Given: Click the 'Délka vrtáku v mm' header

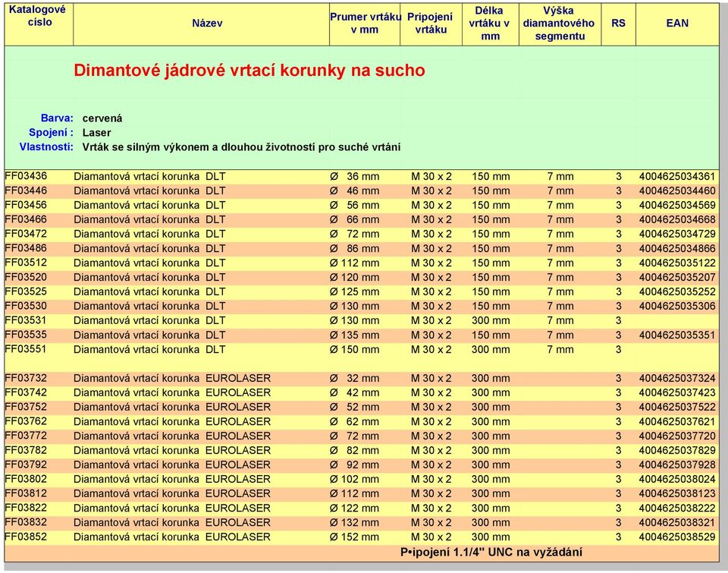Looking at the screenshot, I should (490, 24).
